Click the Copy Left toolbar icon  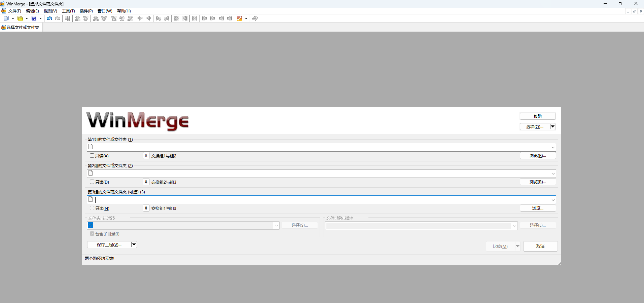click(x=148, y=18)
